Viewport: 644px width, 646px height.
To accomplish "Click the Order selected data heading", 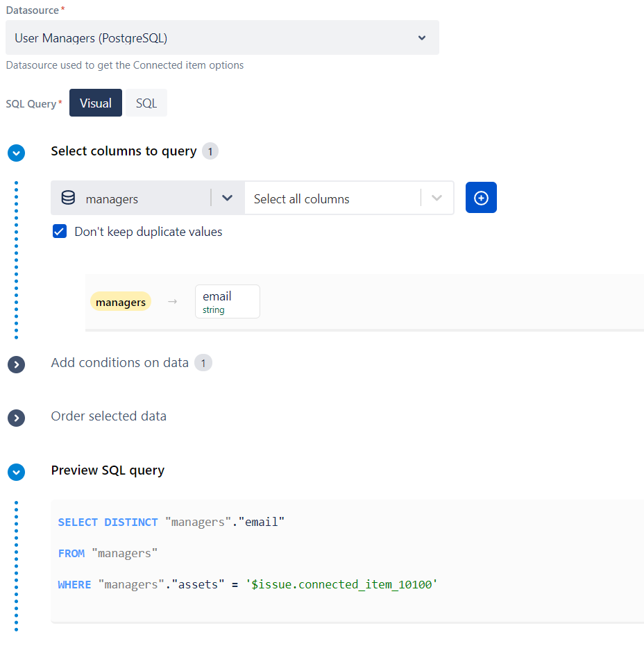I will [108, 416].
